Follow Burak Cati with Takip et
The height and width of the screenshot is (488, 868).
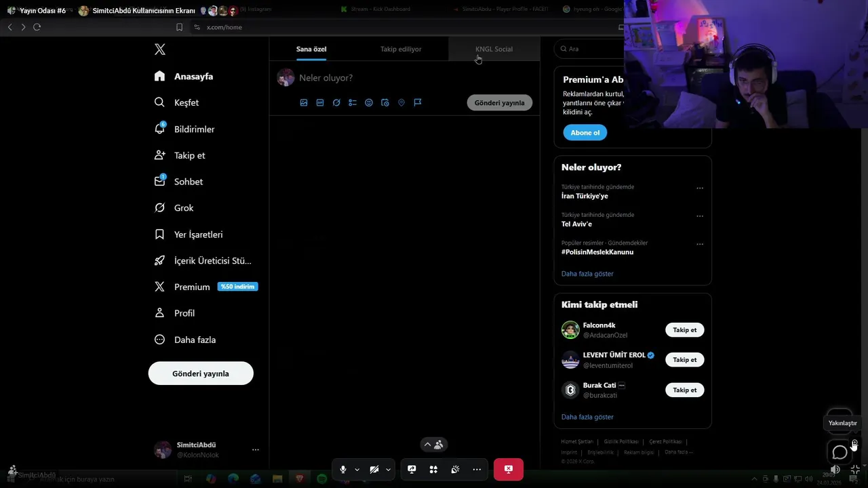click(x=684, y=390)
